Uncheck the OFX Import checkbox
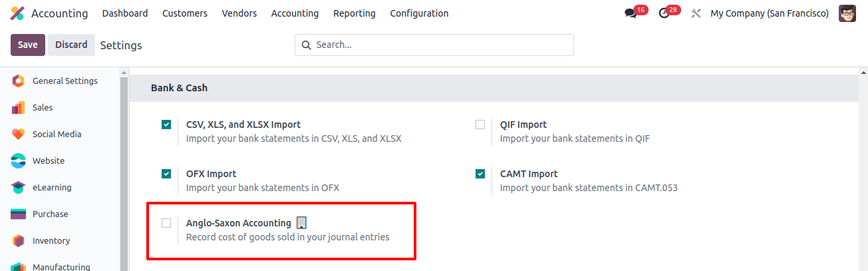The image size is (868, 271). click(x=166, y=174)
